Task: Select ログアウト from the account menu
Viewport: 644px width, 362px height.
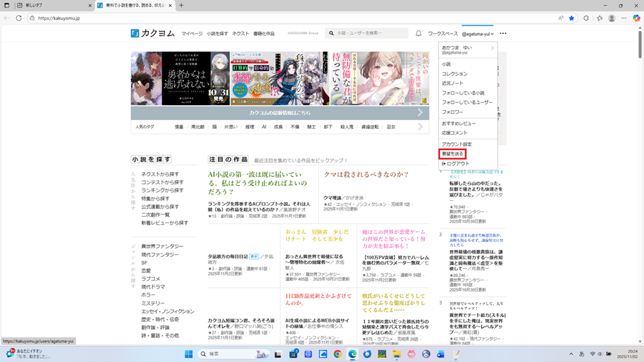Action: click(458, 164)
